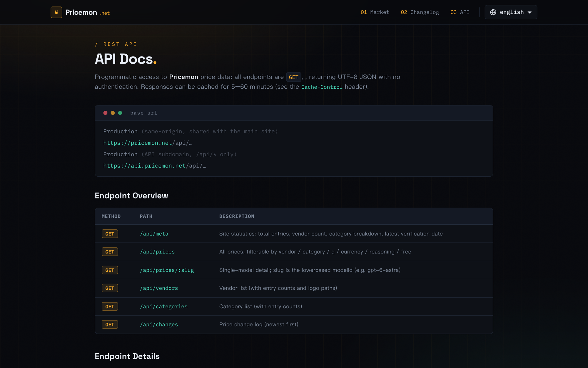This screenshot has height=368, width=588.
Task: Open the /api/prices/:slug endpoint link
Action: (x=167, y=270)
